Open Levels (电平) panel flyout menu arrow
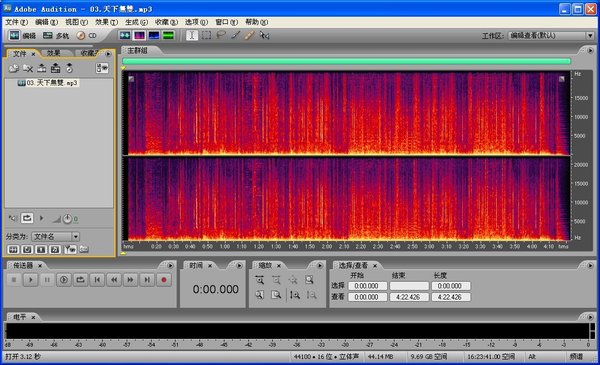This screenshot has height=365, width=600. click(590, 317)
